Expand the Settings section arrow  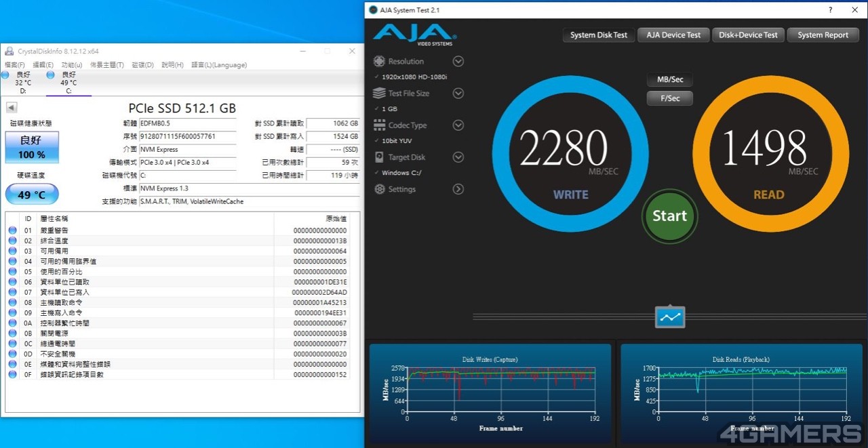coord(458,189)
